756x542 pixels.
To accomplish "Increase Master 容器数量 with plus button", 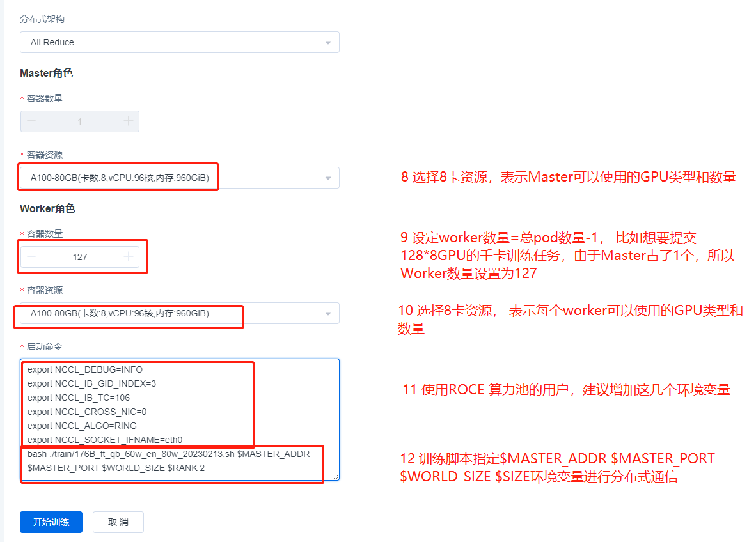I will pyautogui.click(x=129, y=121).
